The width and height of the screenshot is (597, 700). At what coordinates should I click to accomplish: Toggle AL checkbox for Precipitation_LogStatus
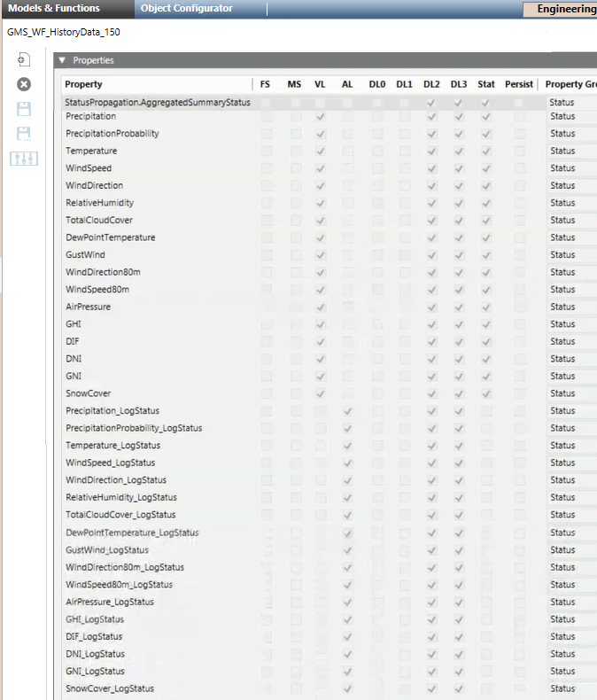coord(347,411)
